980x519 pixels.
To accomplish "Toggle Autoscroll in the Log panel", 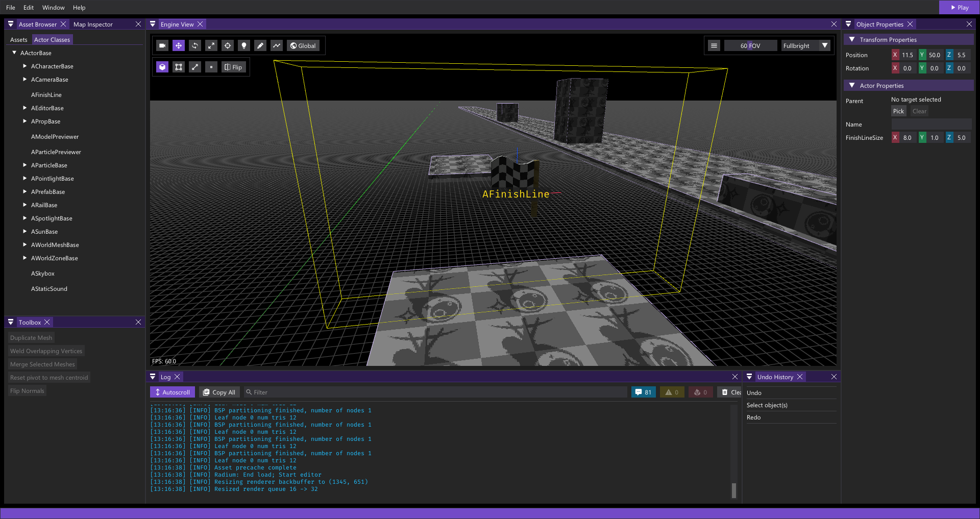I will click(172, 392).
